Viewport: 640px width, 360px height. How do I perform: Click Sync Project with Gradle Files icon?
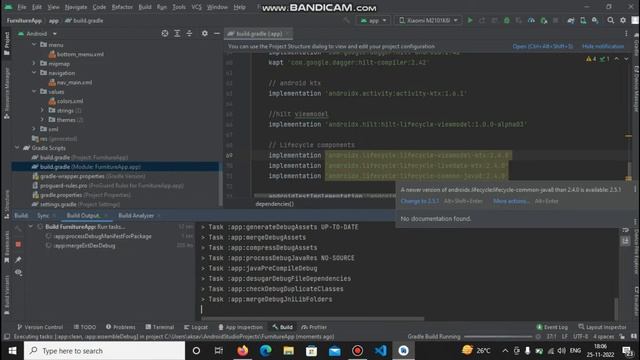coord(571,20)
